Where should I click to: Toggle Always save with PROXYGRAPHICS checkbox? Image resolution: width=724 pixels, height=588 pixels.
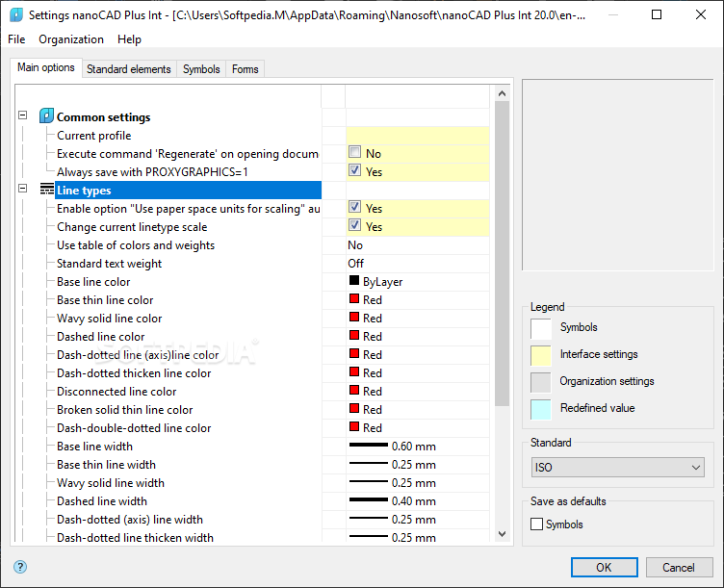coord(354,170)
